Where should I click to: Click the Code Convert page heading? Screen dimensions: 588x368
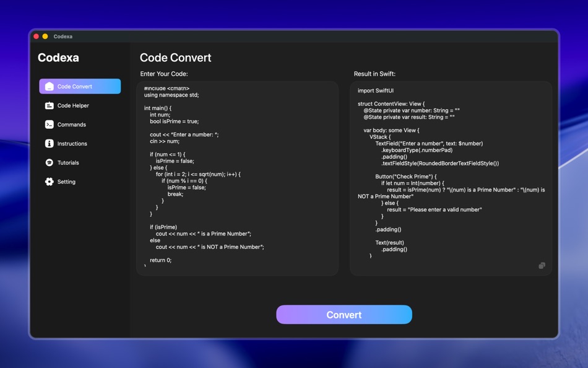[176, 58]
